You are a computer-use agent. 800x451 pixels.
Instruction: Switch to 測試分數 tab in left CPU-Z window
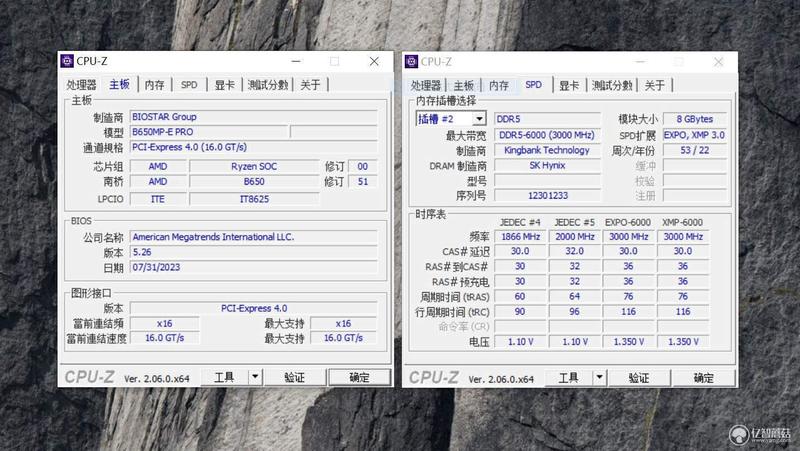point(268,85)
